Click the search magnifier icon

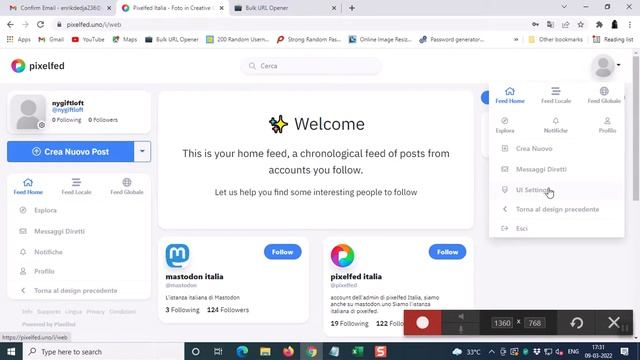[x=252, y=66]
